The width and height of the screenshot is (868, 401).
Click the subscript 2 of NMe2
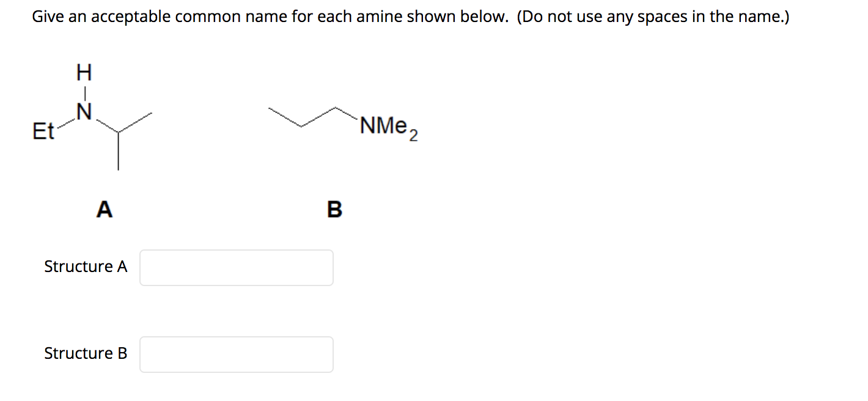413,136
